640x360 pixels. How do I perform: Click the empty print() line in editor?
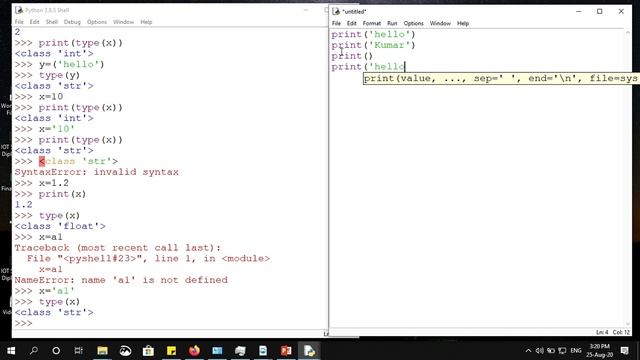click(x=352, y=56)
